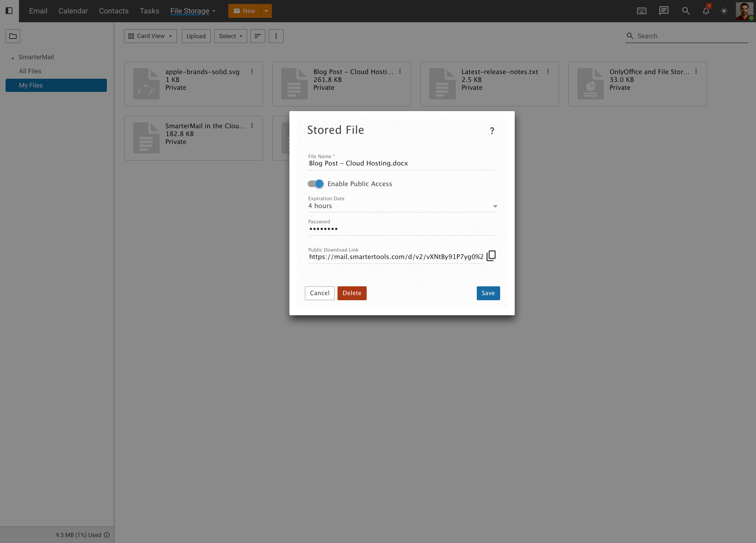
Task: Open the keyboard shortcuts icon
Action: [641, 11]
